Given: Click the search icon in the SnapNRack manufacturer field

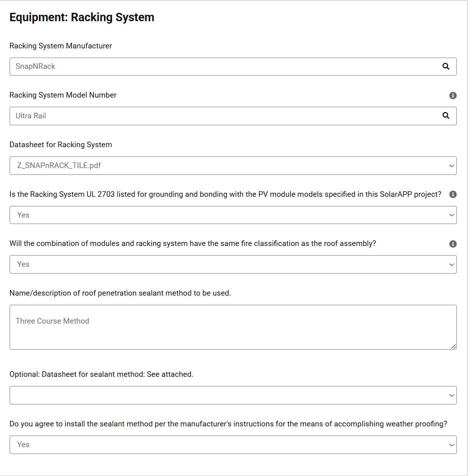Looking at the screenshot, I should point(446,66).
